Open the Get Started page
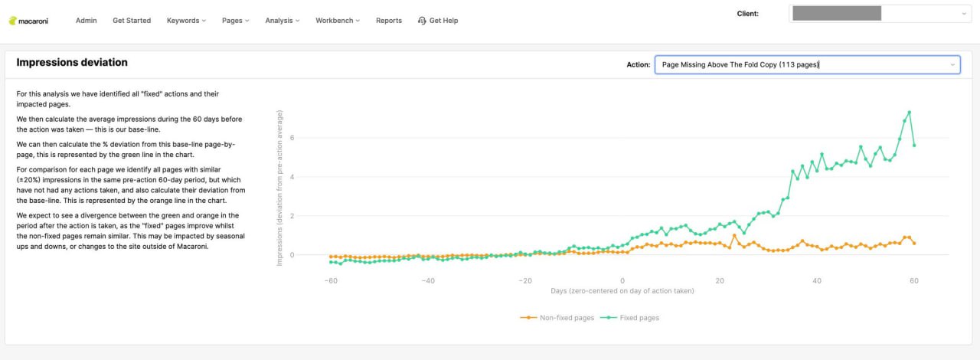 click(132, 21)
